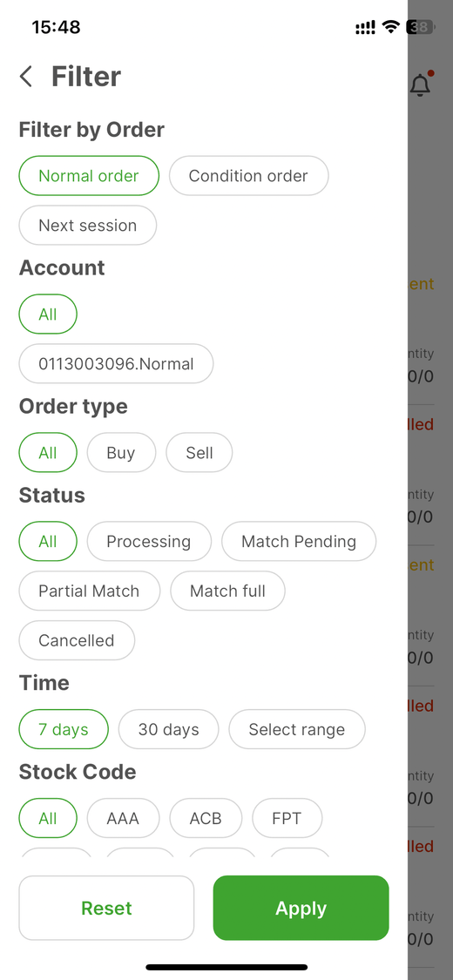
Task: Filter status by Processing
Action: [x=149, y=541]
